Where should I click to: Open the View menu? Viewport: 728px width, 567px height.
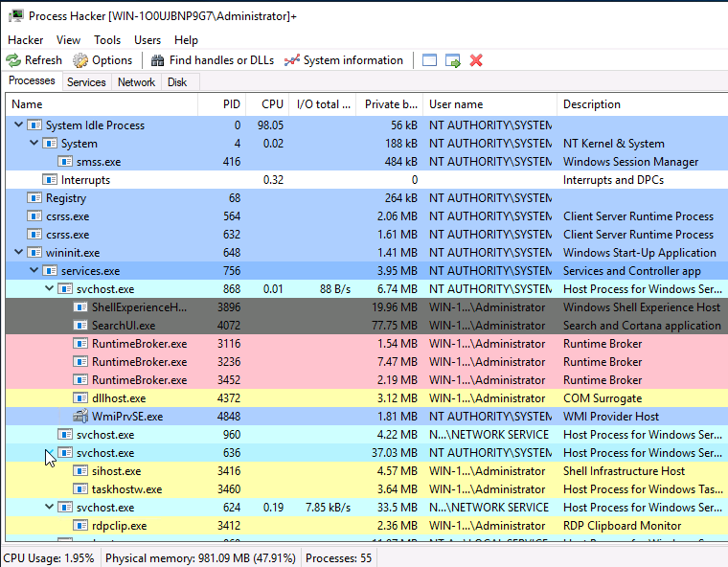tap(68, 40)
